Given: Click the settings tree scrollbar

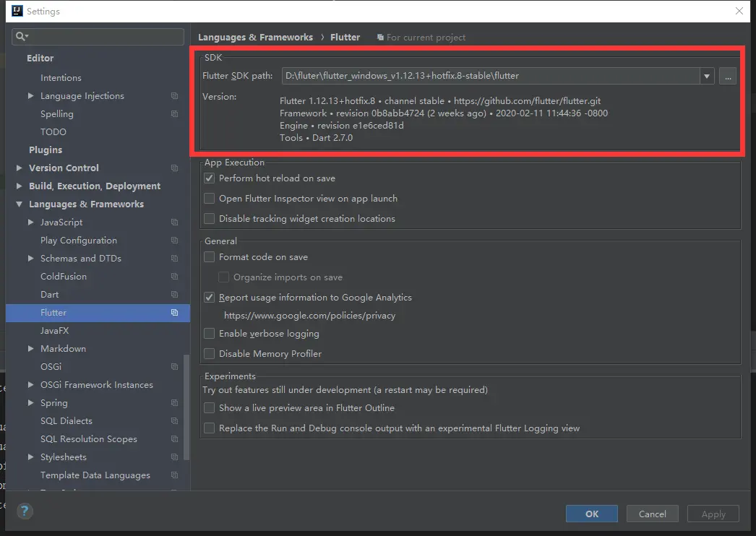Looking at the screenshot, I should 186,407.
